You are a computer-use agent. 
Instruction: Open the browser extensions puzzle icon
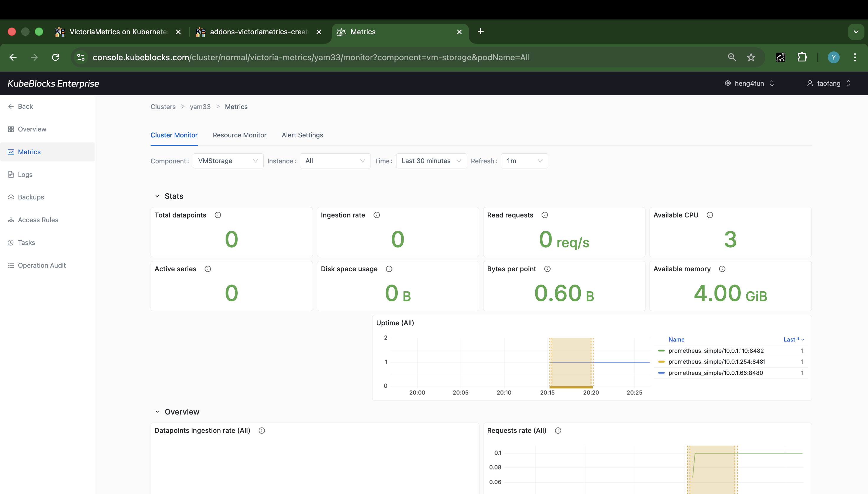[x=802, y=57]
